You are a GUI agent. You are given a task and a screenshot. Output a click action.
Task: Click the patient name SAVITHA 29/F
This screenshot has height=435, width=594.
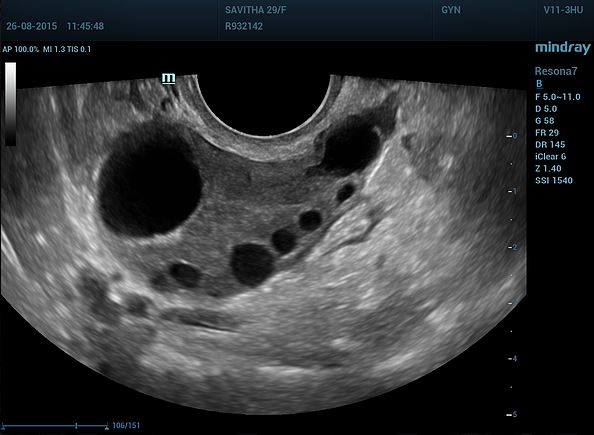256,10
